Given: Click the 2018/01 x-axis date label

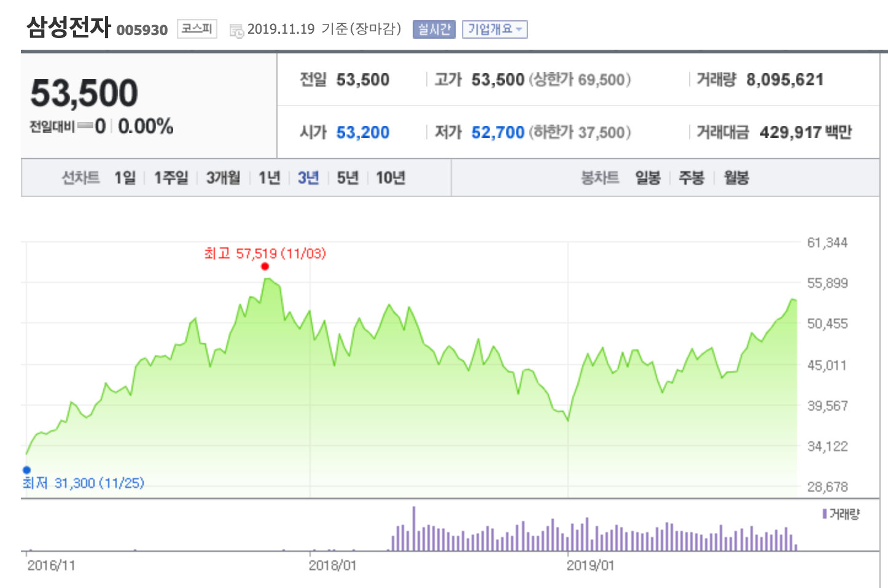Looking at the screenshot, I should [x=332, y=565].
